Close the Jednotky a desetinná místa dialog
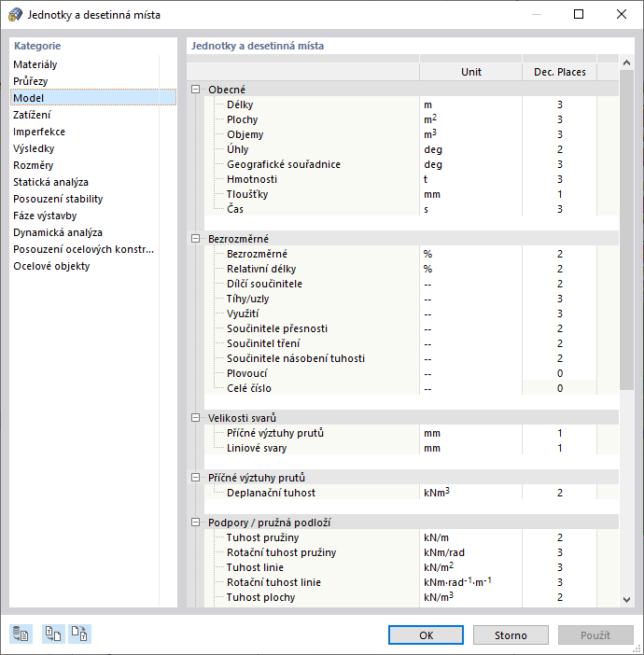Viewport: 644px width, 655px height. [x=622, y=14]
